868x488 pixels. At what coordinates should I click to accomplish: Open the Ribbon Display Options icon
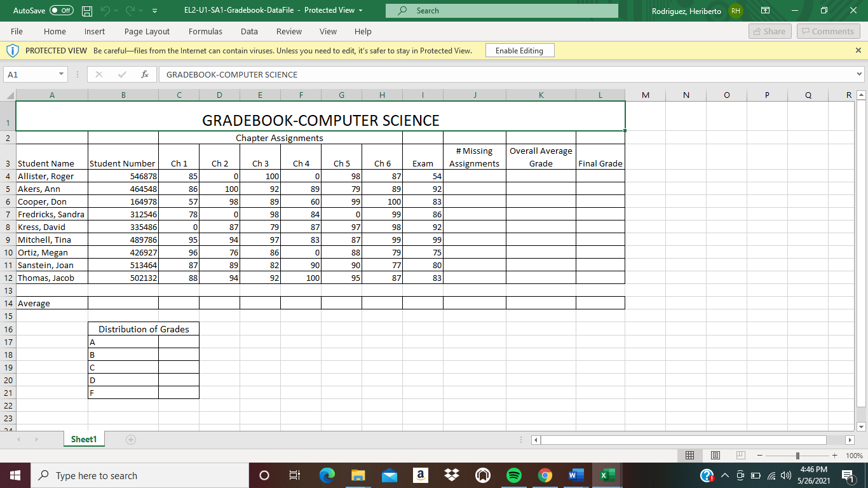pyautogui.click(x=766, y=11)
